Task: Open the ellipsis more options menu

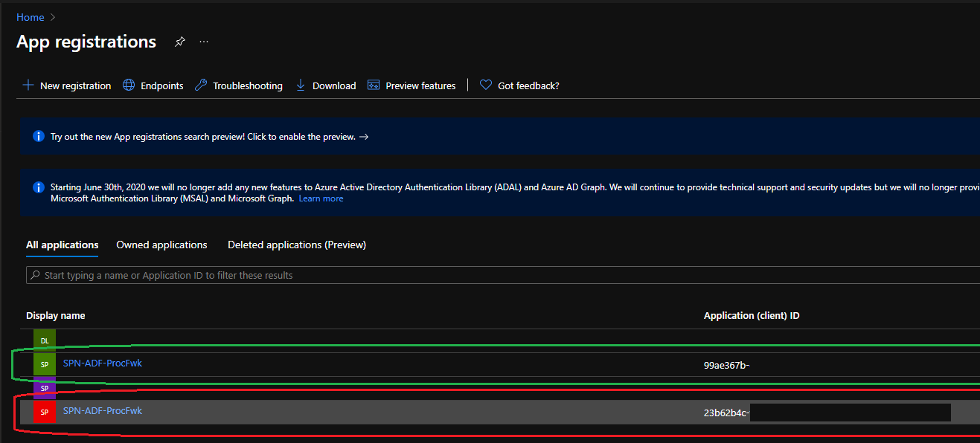Action: click(x=204, y=42)
